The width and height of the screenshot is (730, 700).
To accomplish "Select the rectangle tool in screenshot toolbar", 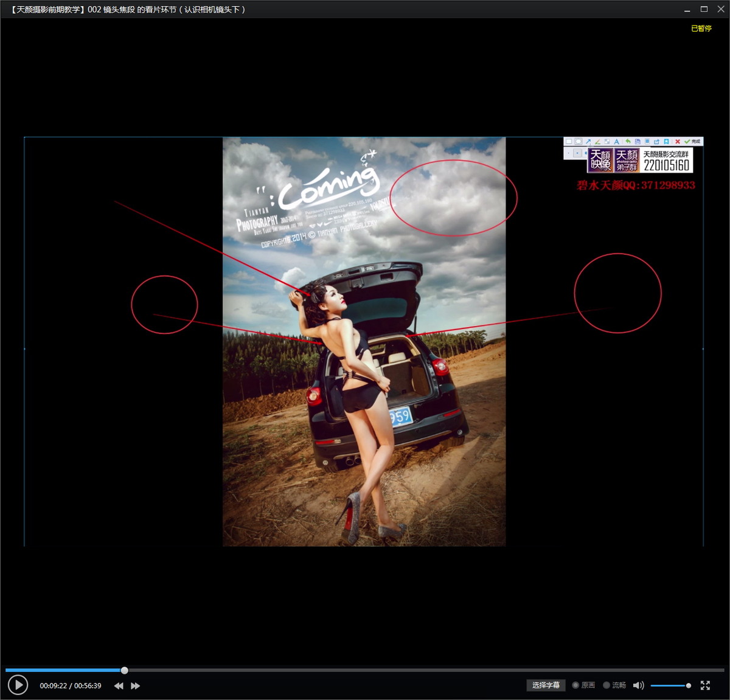I will pos(569,142).
